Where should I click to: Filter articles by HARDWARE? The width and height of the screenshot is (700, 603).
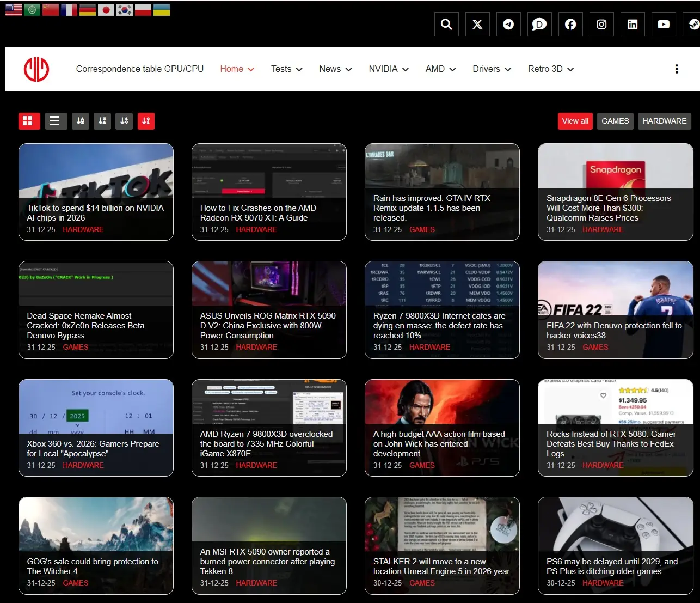(x=665, y=121)
